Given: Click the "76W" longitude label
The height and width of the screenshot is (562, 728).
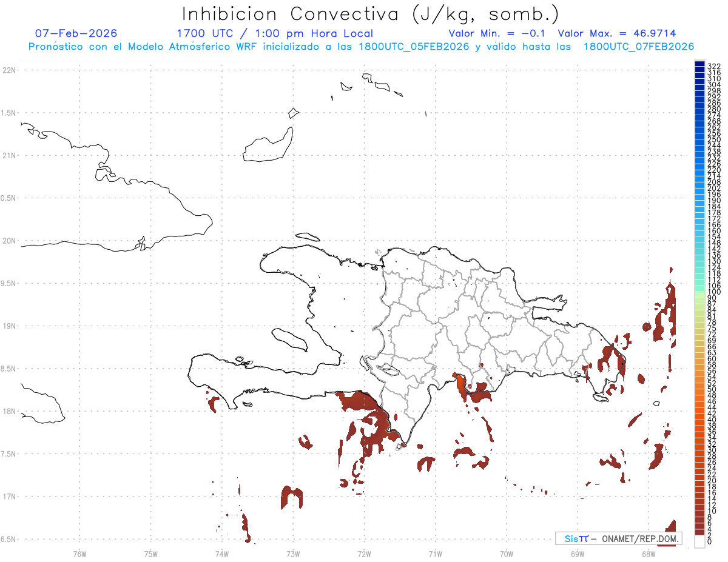Looking at the screenshot, I should [x=79, y=553].
